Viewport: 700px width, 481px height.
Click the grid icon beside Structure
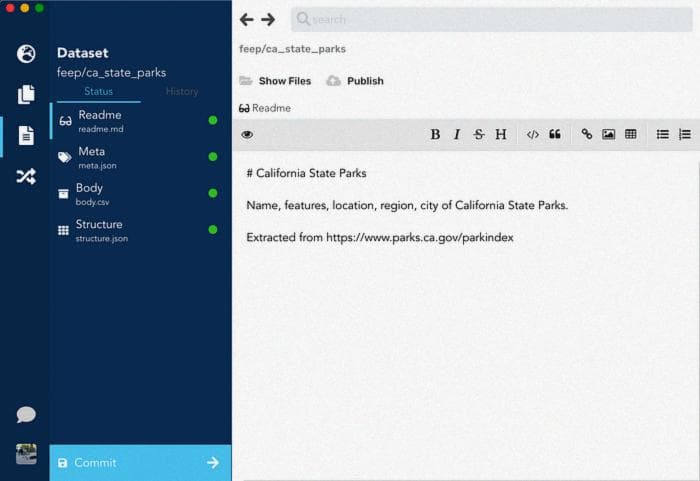point(63,230)
